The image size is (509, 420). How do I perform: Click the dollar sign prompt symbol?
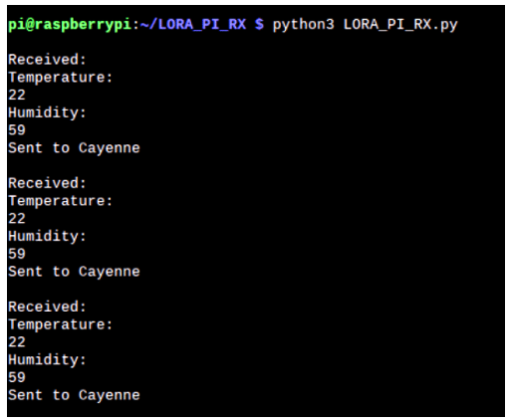click(259, 24)
